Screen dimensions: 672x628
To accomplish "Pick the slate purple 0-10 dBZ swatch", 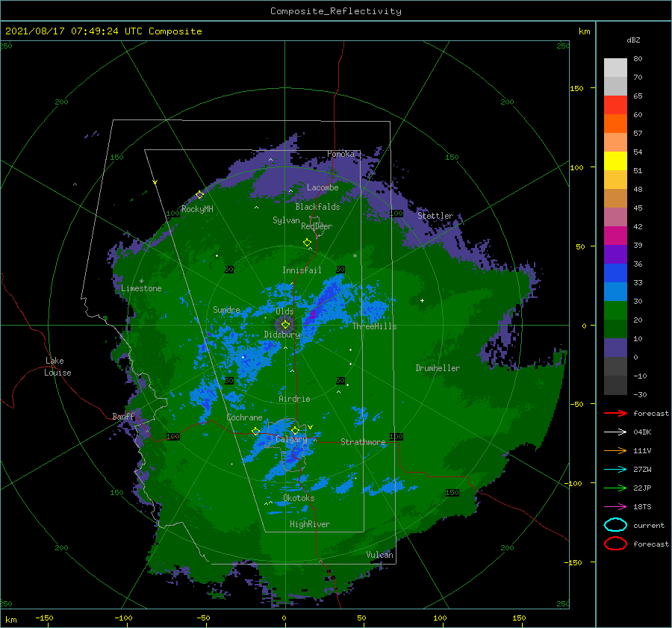I will coord(615,348).
